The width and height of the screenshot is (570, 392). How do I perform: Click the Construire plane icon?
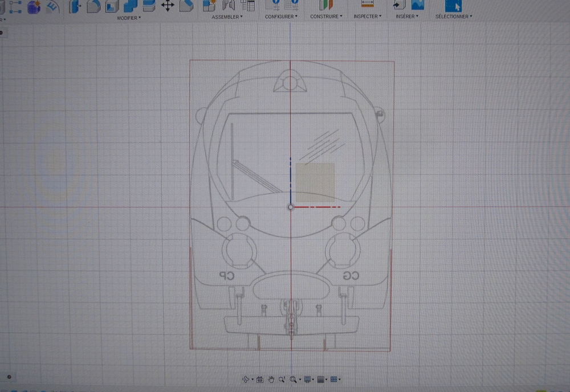coord(325,5)
